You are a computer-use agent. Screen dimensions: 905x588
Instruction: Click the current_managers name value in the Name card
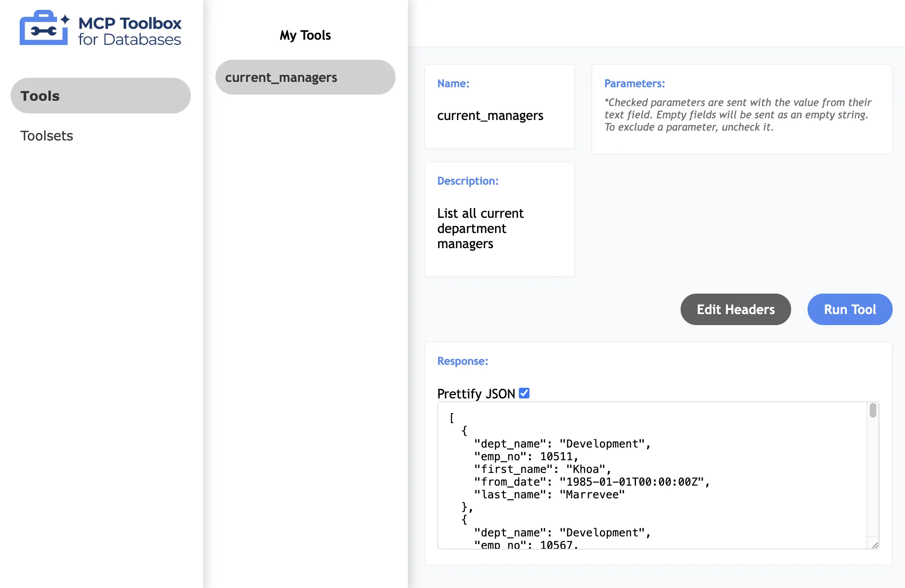[x=490, y=116]
